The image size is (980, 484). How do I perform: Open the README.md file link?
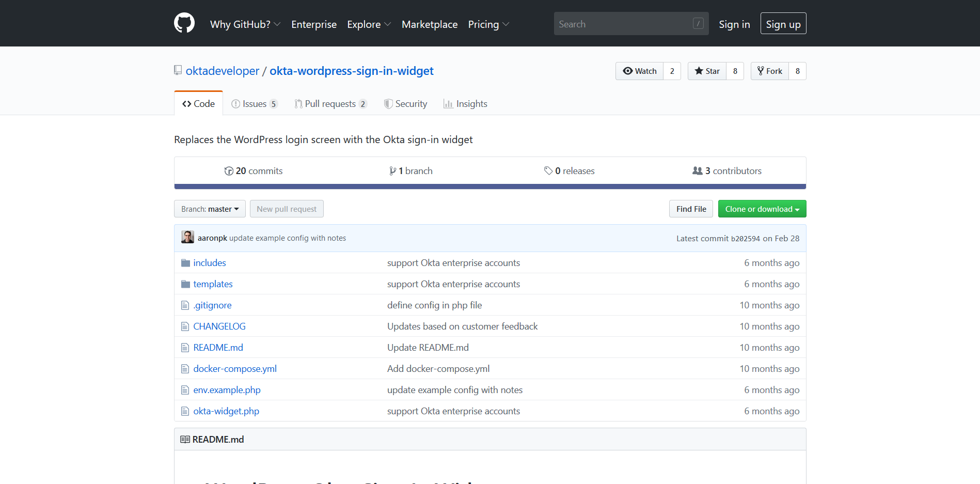click(x=218, y=348)
